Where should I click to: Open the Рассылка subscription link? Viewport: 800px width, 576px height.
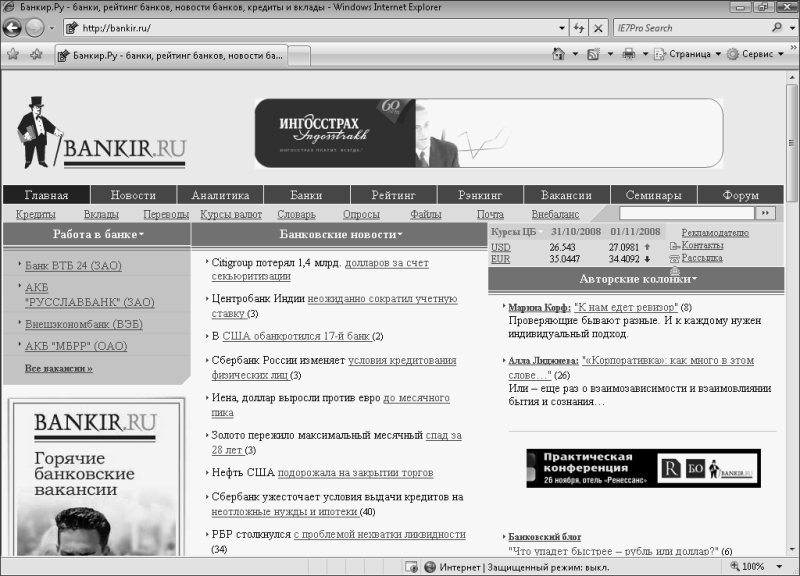[702, 258]
